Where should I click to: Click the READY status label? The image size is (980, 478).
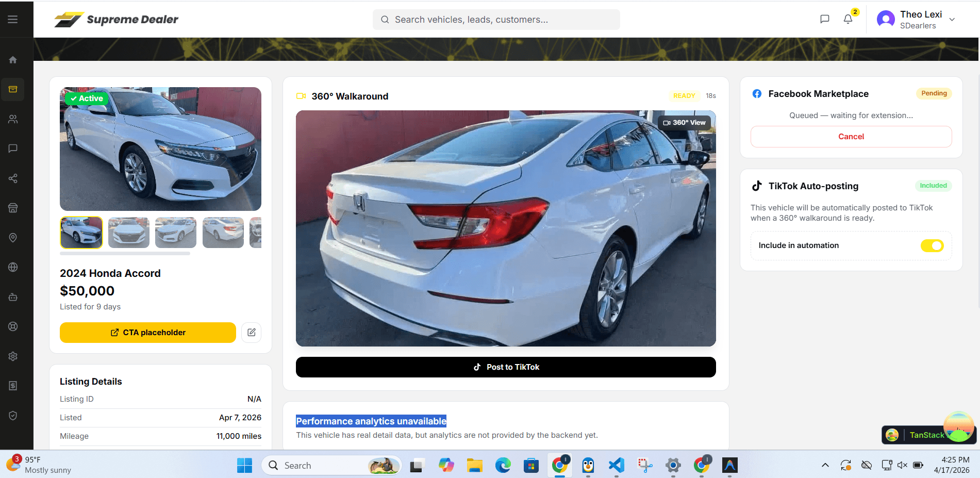click(x=684, y=96)
